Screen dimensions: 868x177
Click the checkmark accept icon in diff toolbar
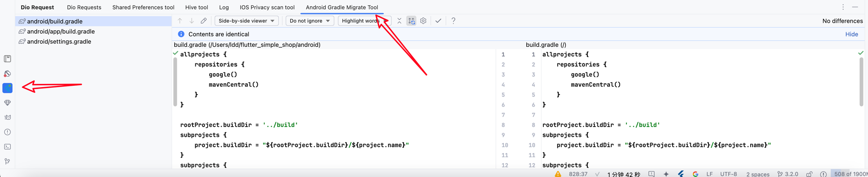438,21
